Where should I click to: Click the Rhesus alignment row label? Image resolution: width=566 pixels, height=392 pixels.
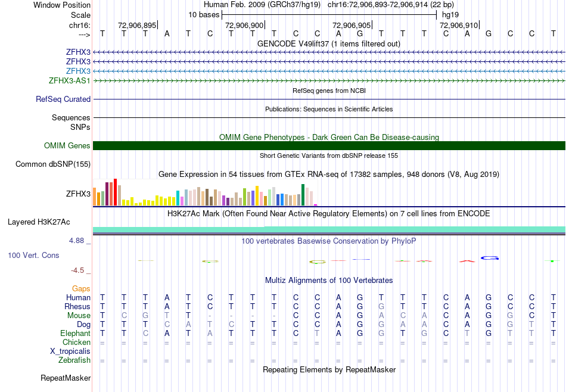77,306
